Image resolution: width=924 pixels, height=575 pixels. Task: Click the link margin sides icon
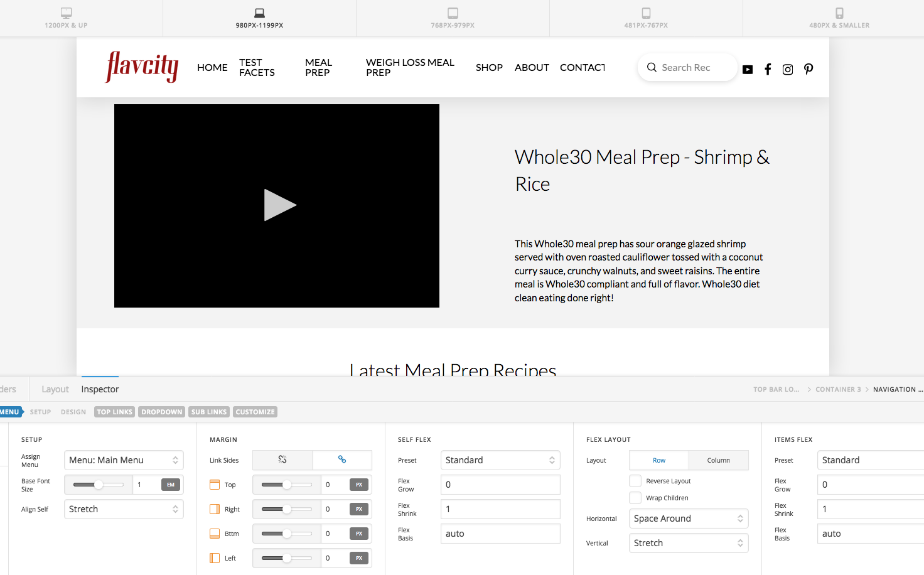pos(342,459)
